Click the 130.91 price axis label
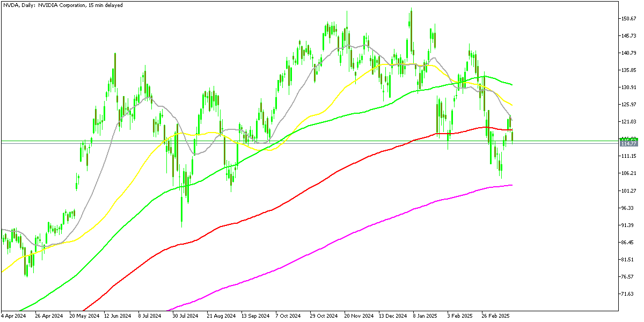Screen dimensions: 644x322 tap(628, 87)
